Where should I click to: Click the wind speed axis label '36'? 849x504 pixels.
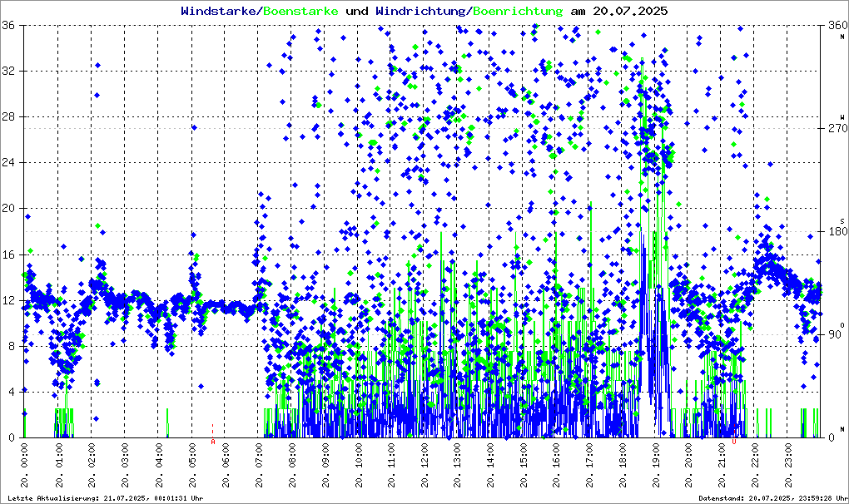pos(8,25)
